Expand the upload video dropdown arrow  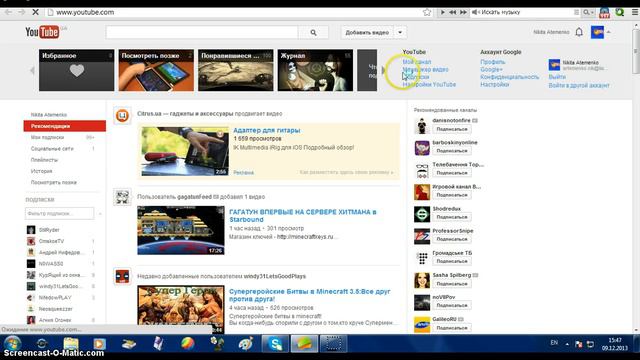coord(400,32)
